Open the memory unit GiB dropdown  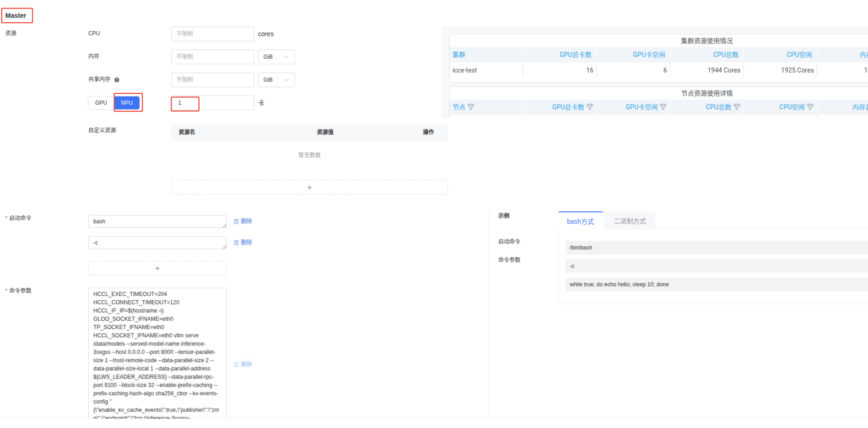[276, 57]
